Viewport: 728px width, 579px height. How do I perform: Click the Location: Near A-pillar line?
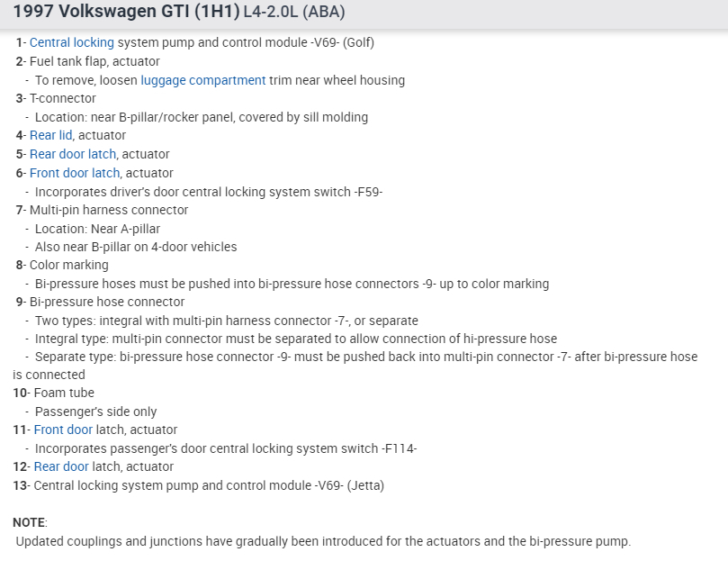click(97, 229)
